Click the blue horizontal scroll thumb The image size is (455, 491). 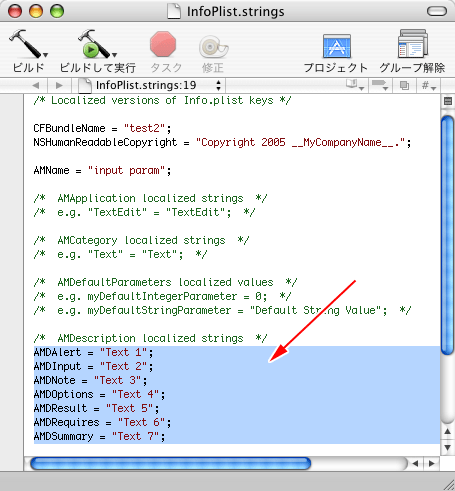pyautogui.click(x=170, y=463)
